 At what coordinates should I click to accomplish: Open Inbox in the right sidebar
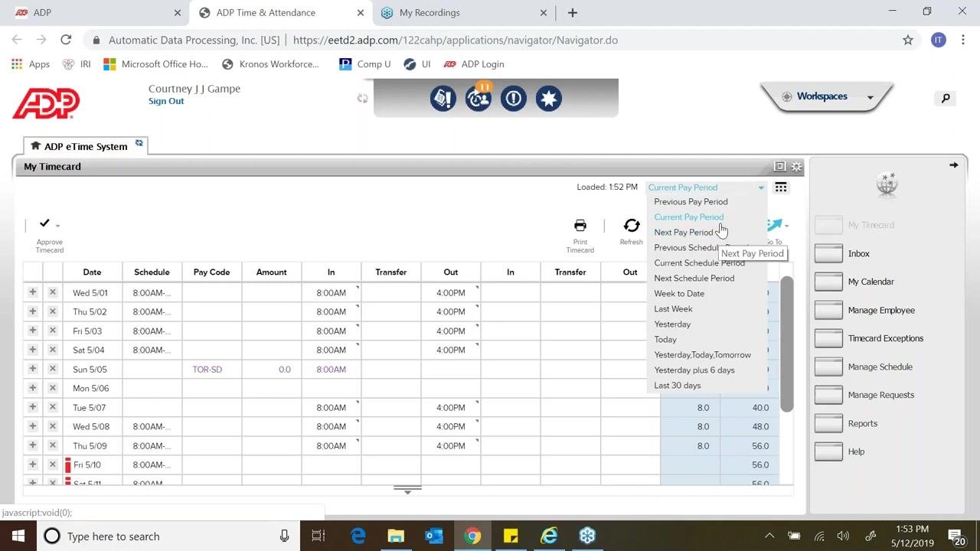tap(858, 253)
